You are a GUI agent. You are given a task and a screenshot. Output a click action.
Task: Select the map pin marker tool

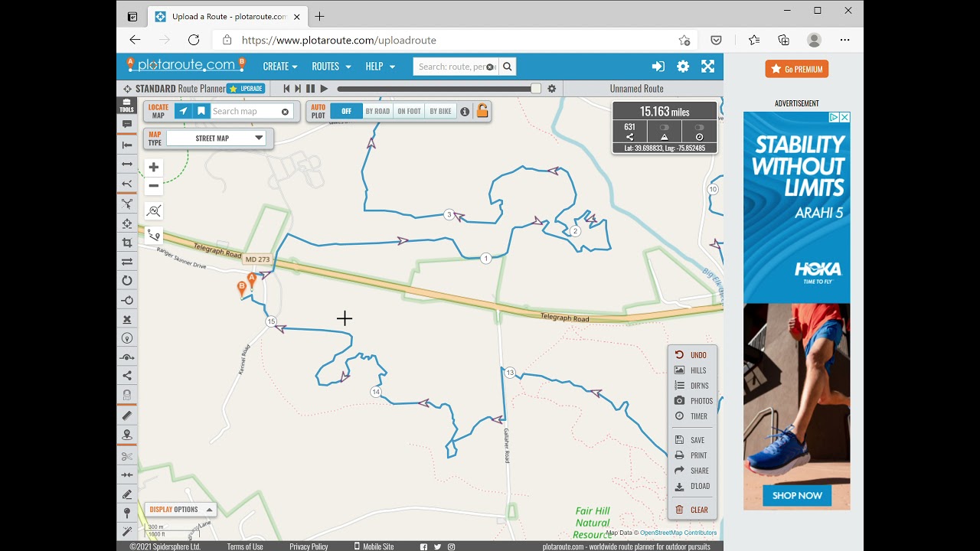127,435
